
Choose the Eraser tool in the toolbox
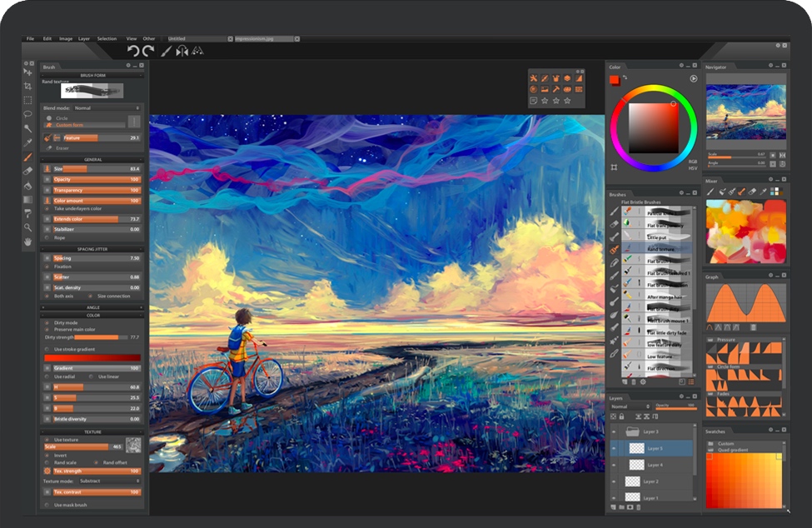coord(27,171)
